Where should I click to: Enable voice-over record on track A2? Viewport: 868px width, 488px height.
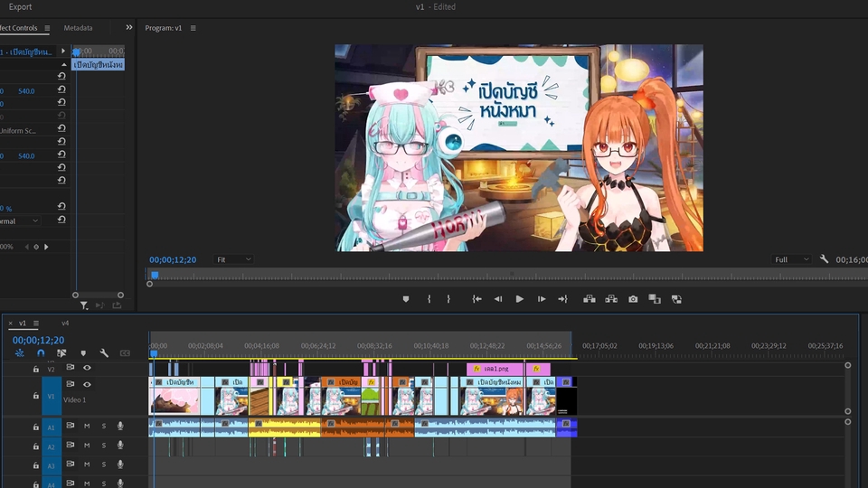120,446
